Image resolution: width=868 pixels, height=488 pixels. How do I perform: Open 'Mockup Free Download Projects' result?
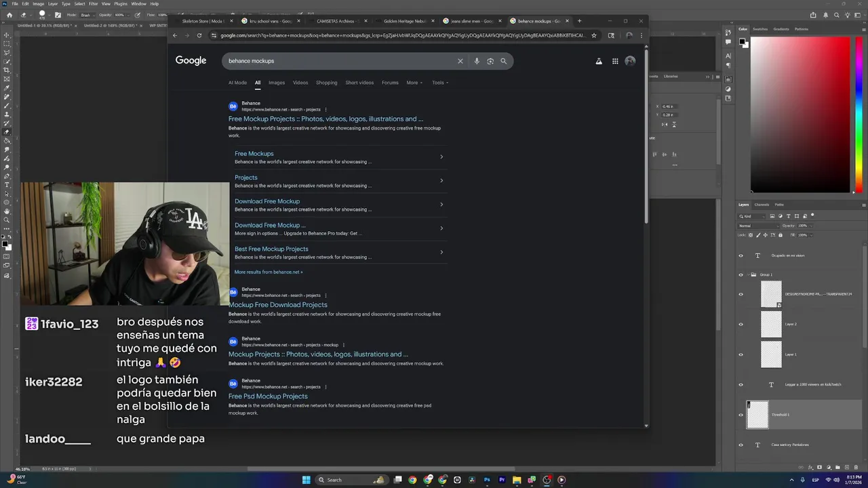278,304
